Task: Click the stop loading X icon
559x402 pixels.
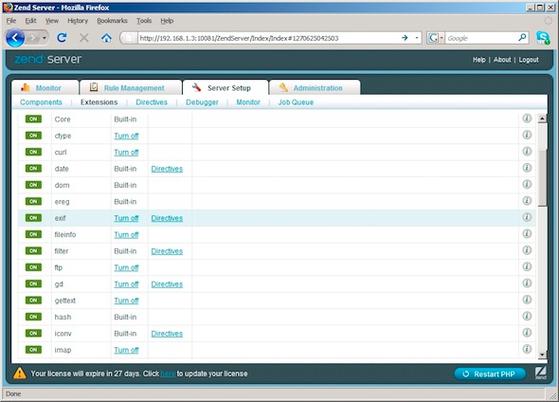Action: click(x=84, y=37)
